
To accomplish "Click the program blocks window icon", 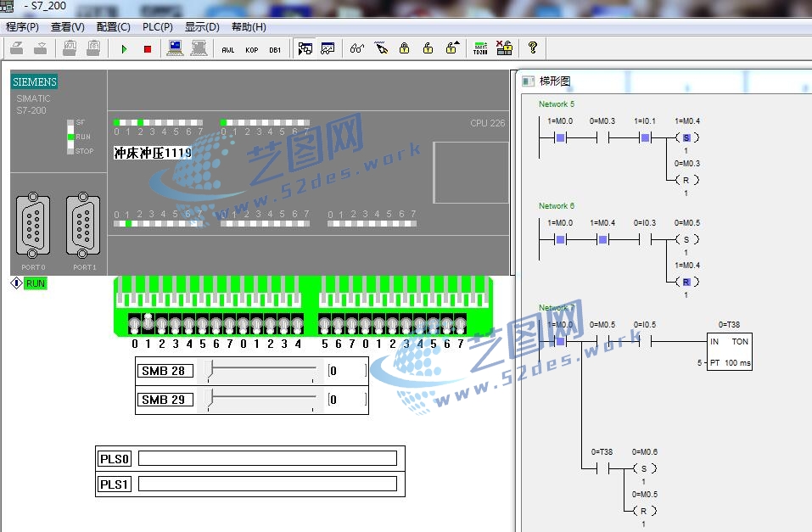I will click(x=305, y=48).
